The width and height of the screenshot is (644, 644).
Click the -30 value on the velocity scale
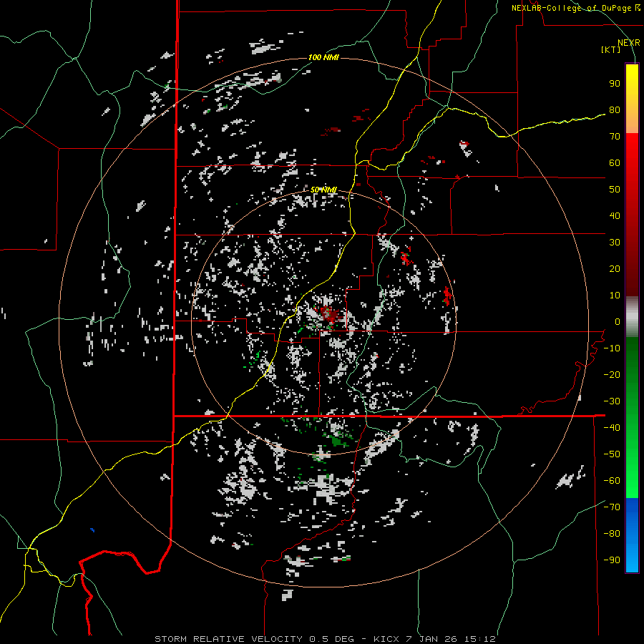612,401
